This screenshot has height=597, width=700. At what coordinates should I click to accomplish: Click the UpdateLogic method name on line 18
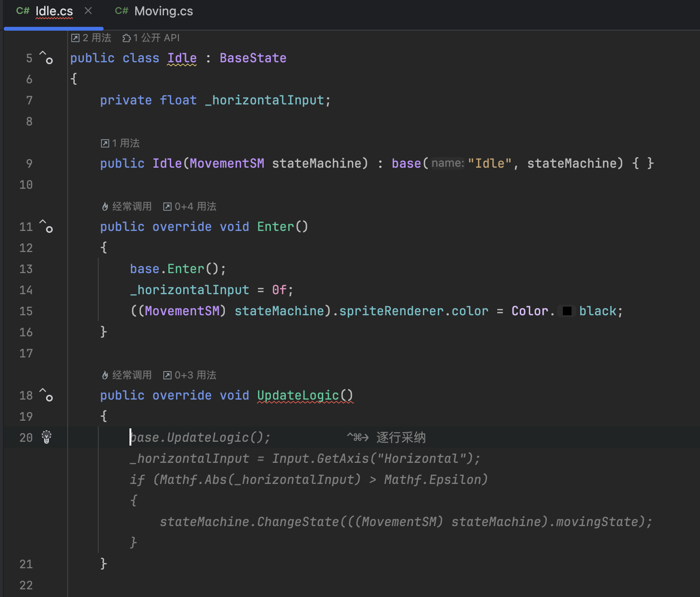[298, 395]
